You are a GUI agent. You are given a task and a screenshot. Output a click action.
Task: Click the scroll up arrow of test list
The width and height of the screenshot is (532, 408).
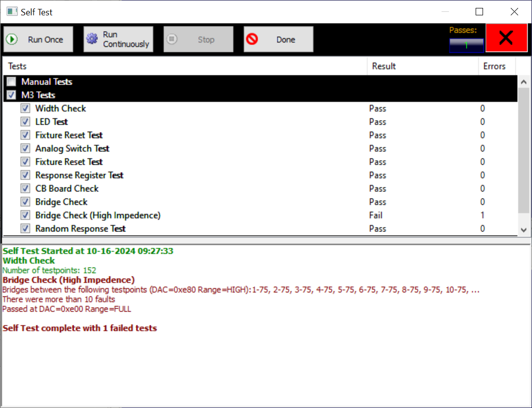pos(524,82)
